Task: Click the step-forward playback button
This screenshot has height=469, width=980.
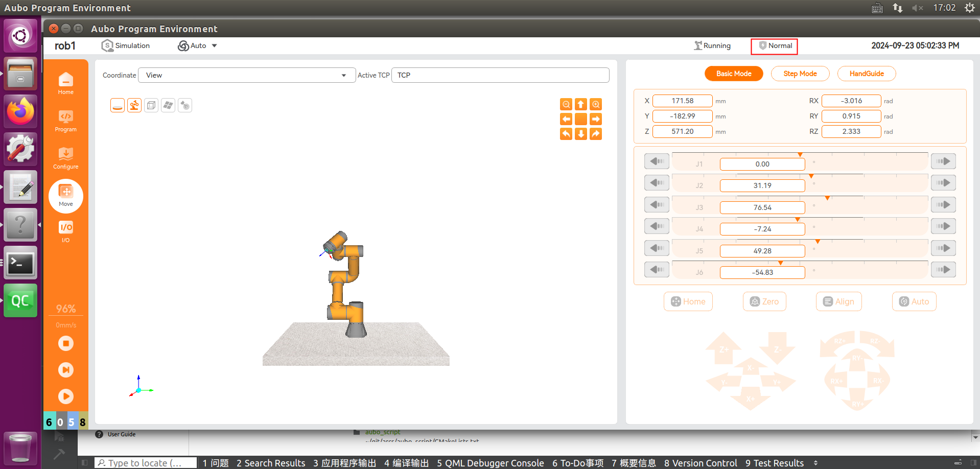Action: tap(65, 370)
